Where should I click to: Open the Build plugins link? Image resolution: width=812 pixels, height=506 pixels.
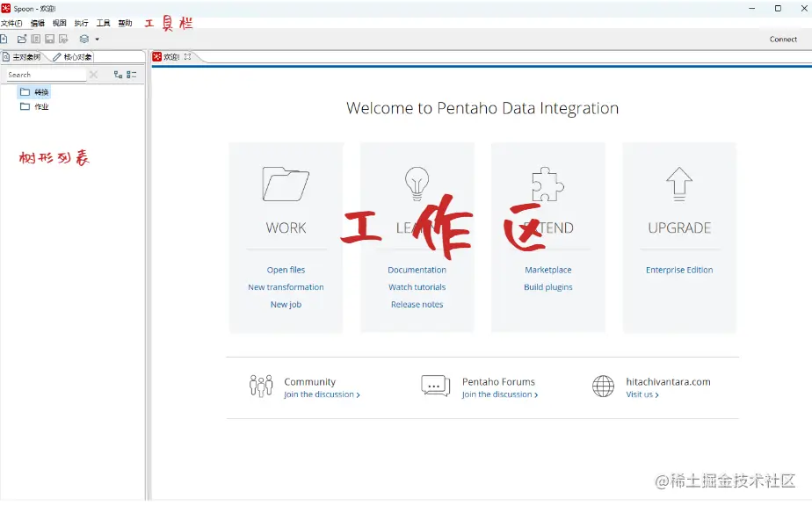[547, 287]
